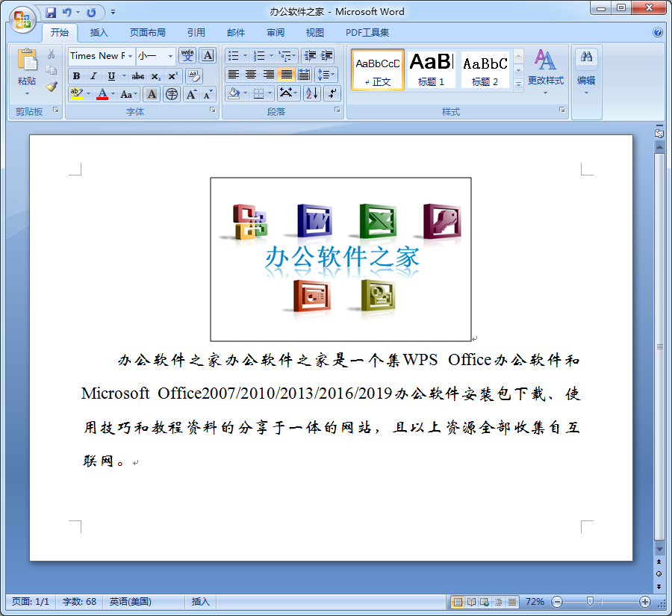
Task: Toggle underline formatting
Action: point(111,76)
